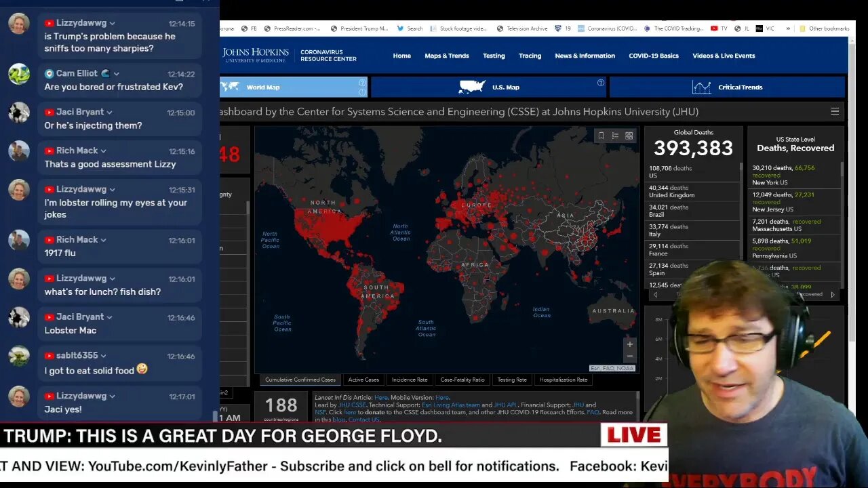Open the Television Archive bookmark

point(522,28)
